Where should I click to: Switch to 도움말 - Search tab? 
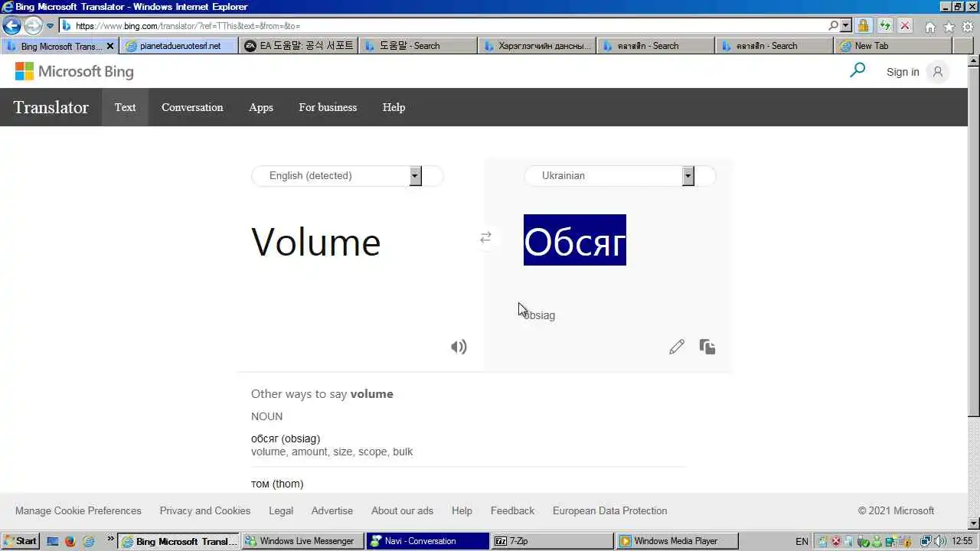(419, 46)
